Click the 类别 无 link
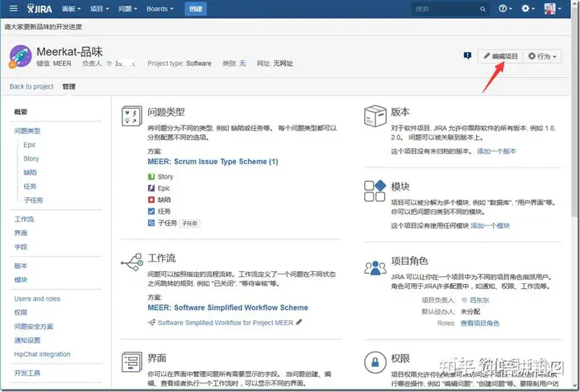This screenshot has width=580, height=392. 242,64
